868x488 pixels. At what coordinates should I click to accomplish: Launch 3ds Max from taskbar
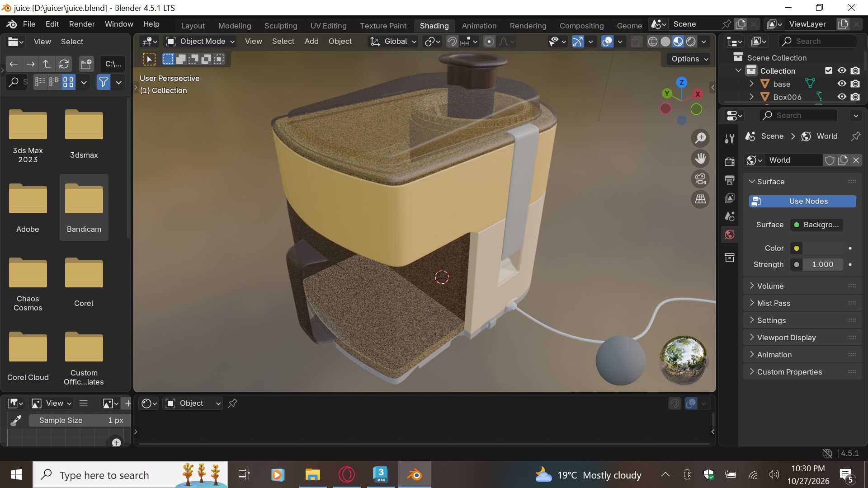pyautogui.click(x=381, y=475)
